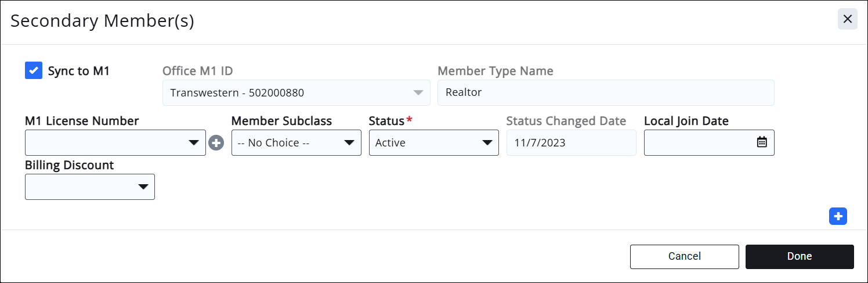Click the Member Type Name field showing Realtor
This screenshot has height=283, width=868.
coord(605,93)
